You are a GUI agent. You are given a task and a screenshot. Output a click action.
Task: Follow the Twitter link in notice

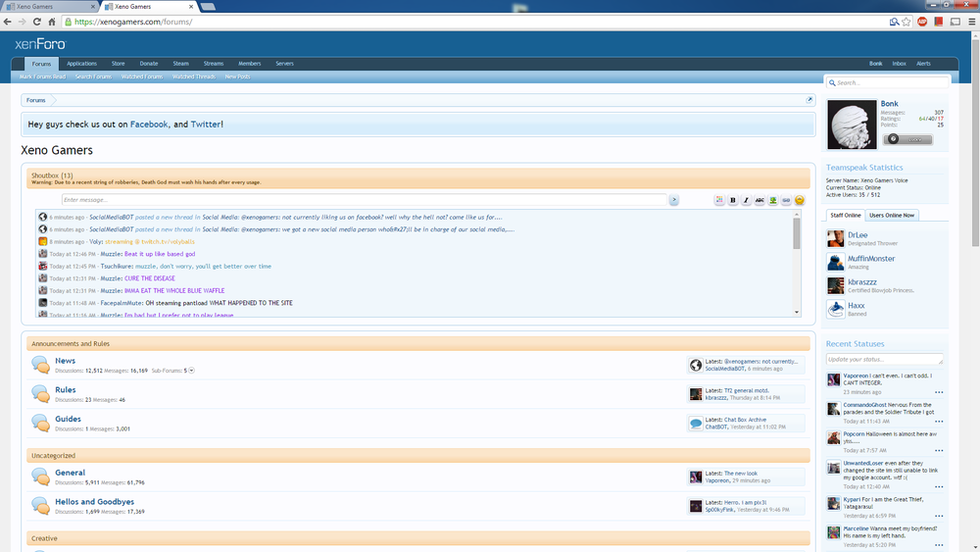pyautogui.click(x=205, y=125)
